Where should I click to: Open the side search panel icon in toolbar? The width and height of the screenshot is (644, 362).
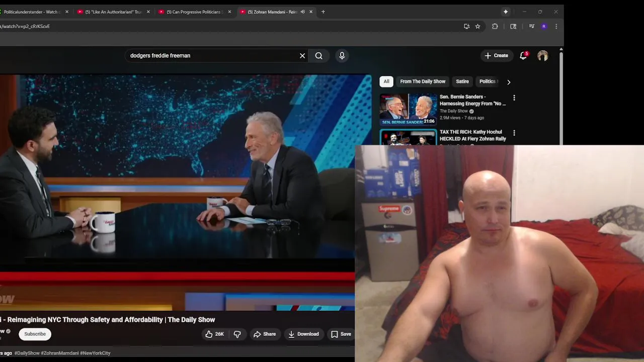tap(513, 27)
